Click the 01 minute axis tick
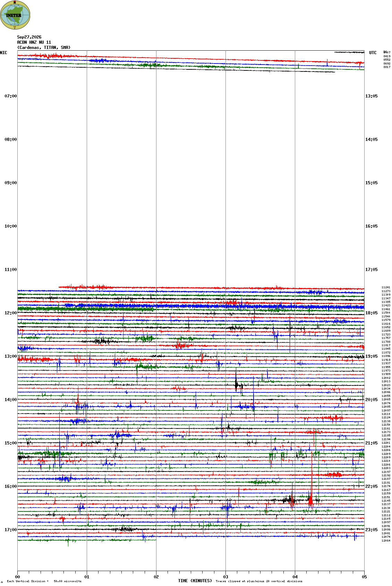Screen dimensions: 392x586 [x=87, y=577]
